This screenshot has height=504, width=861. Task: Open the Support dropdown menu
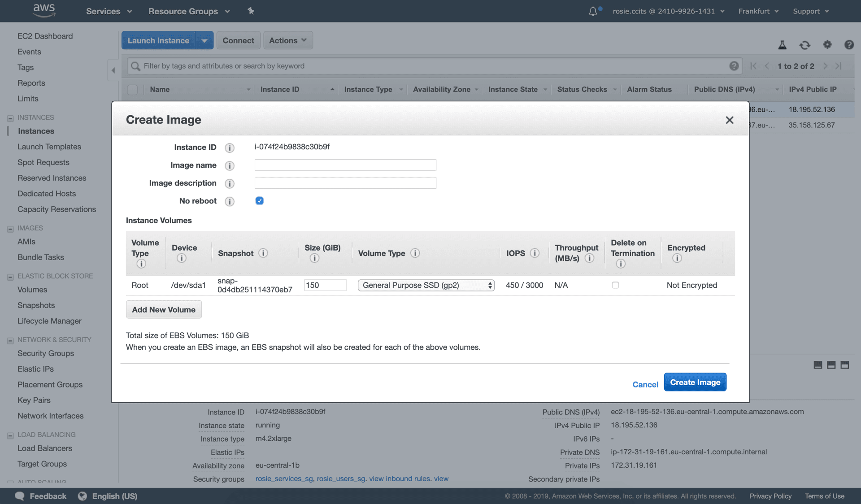811,11
